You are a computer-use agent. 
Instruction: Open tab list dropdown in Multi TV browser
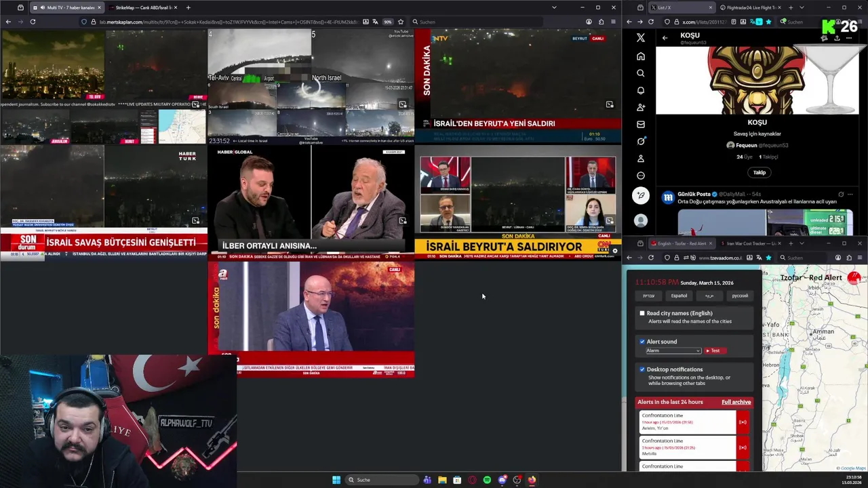point(554,7)
